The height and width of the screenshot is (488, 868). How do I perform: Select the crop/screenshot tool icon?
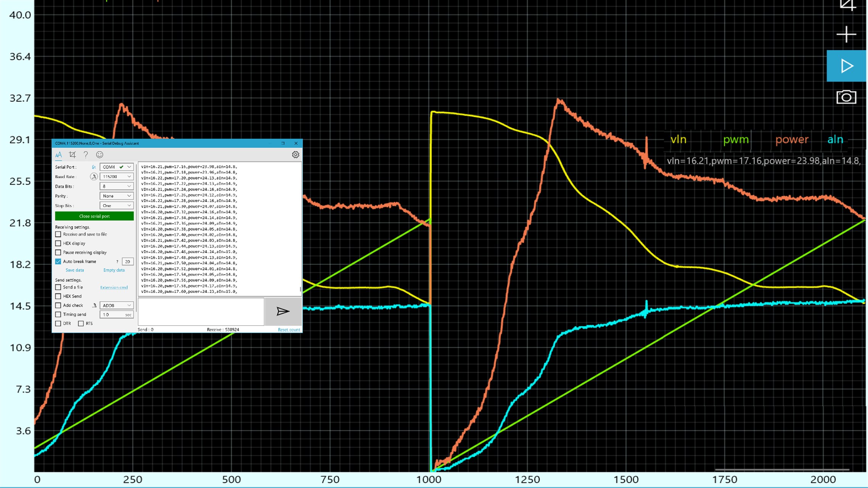[x=72, y=155]
